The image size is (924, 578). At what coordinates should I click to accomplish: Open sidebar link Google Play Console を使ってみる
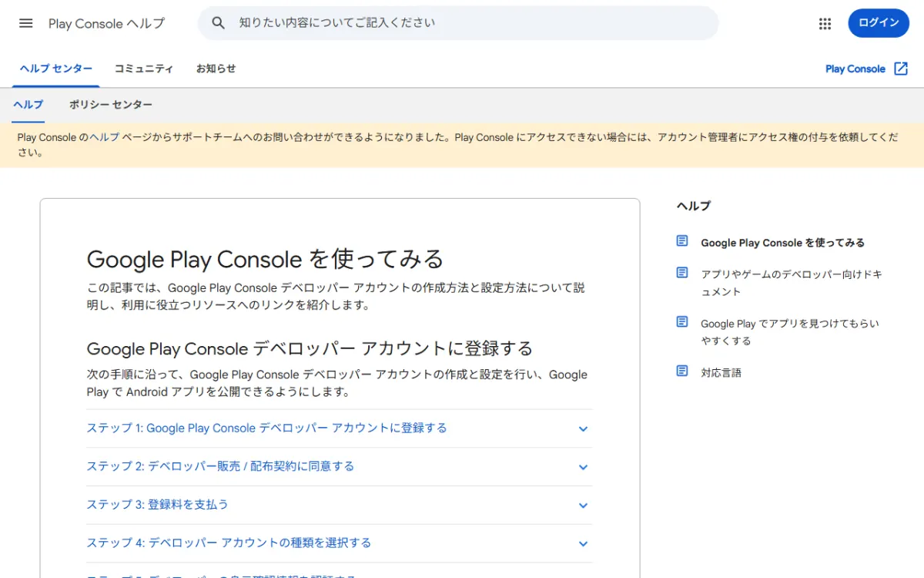point(782,243)
